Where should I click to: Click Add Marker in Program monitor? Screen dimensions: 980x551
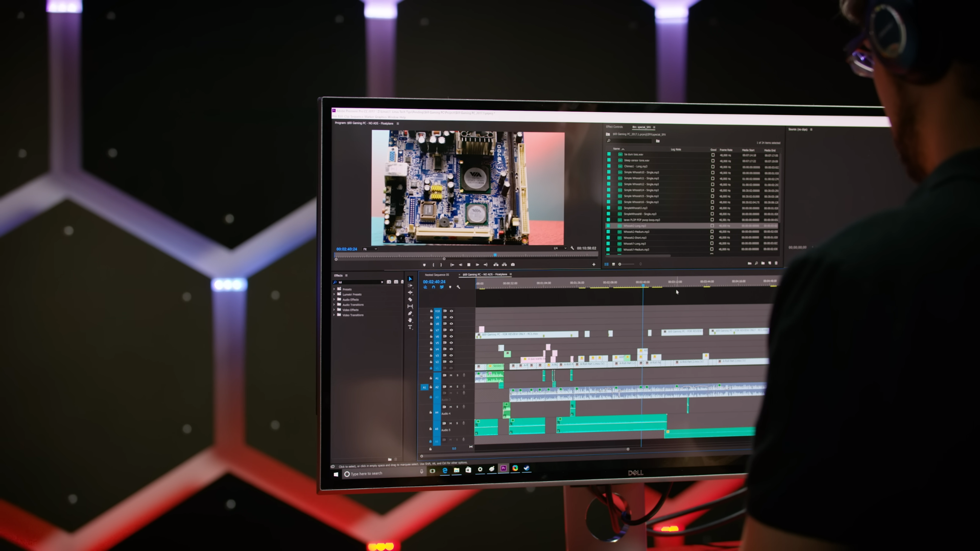pos(424,265)
